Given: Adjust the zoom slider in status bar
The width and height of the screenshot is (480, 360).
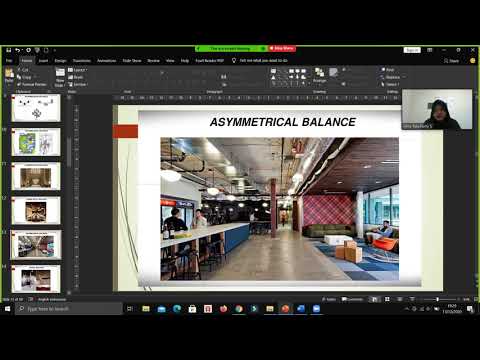Looking at the screenshot, I should pos(437,299).
